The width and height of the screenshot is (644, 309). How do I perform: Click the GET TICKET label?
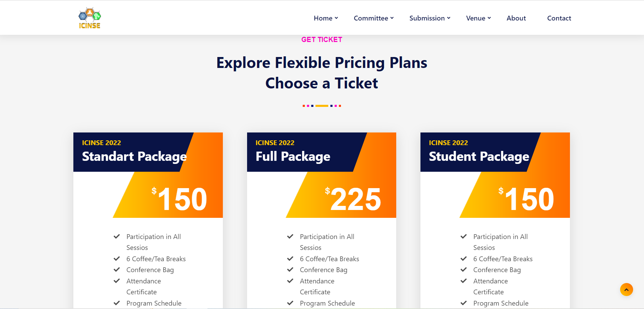(x=321, y=40)
